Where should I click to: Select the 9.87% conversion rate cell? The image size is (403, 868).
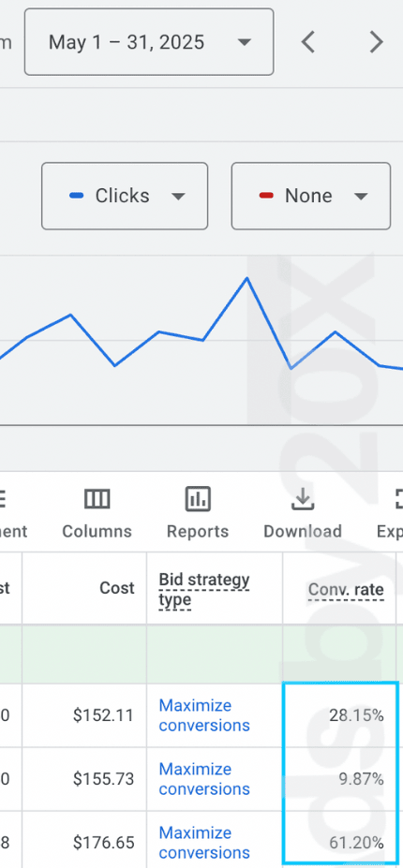[340, 779]
